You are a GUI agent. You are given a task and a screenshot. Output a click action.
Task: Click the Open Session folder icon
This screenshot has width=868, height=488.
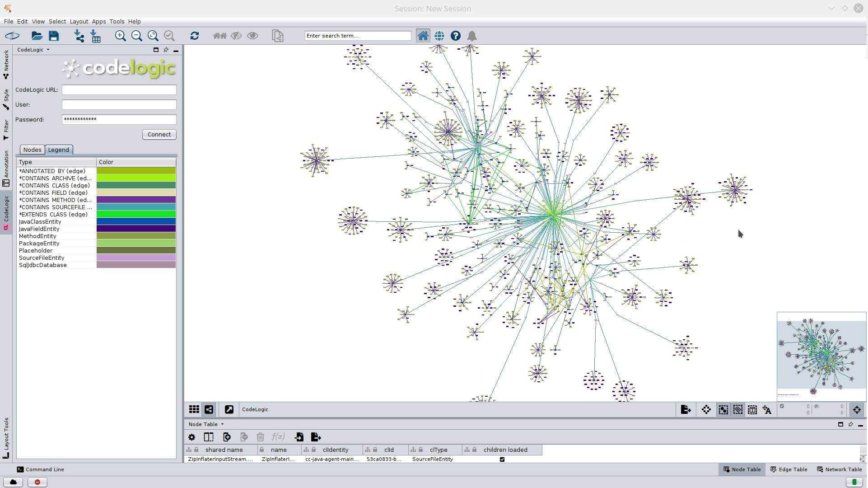click(x=37, y=36)
